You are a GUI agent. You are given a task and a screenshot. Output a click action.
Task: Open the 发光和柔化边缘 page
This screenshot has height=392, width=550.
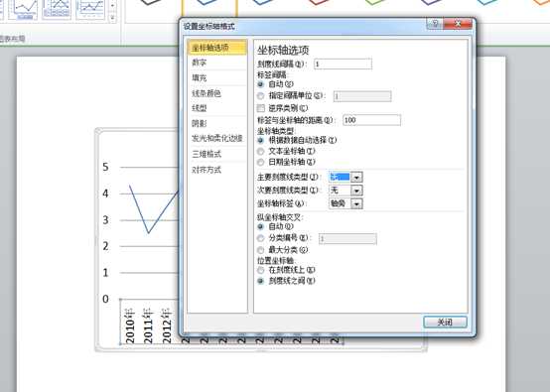[217, 139]
